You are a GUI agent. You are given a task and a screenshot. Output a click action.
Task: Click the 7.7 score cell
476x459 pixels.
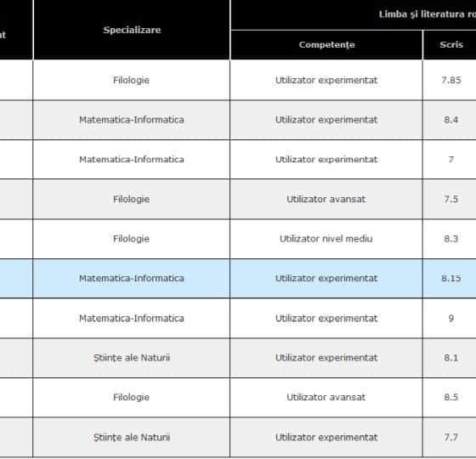click(x=450, y=437)
